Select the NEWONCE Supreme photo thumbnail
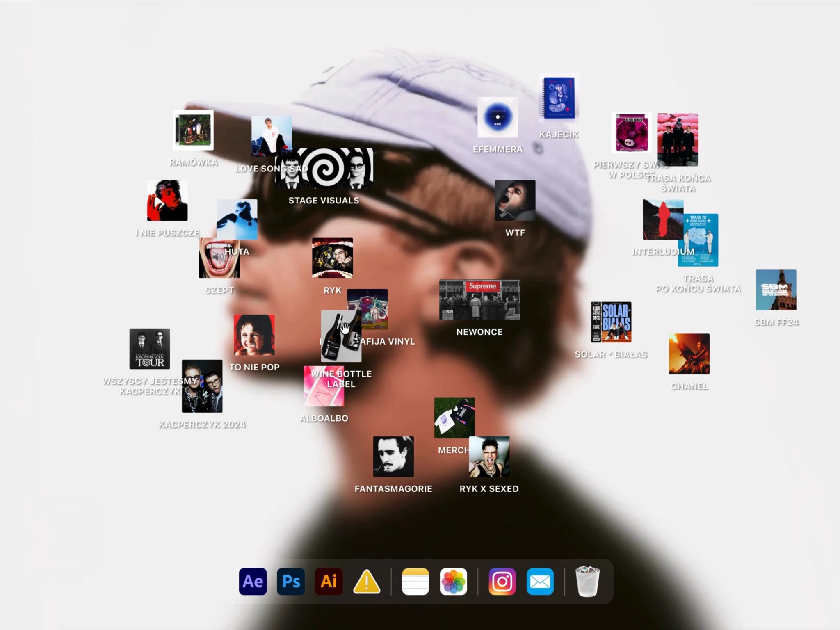Image resolution: width=840 pixels, height=630 pixels. [479, 300]
